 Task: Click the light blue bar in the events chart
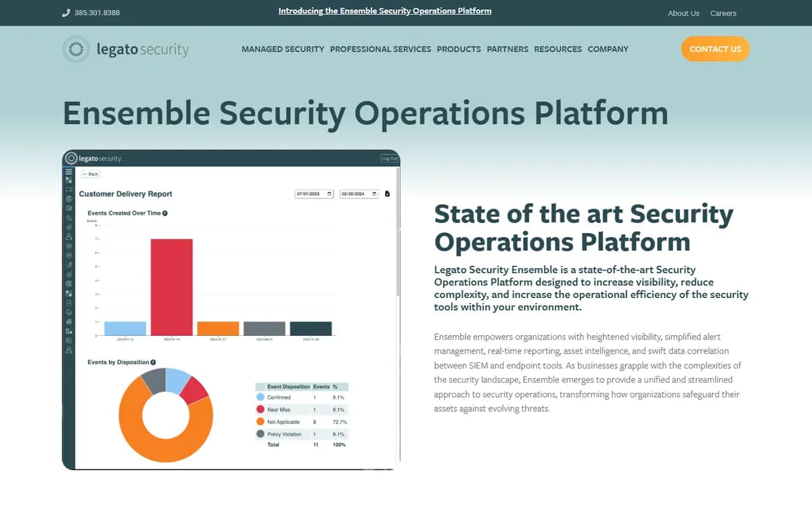125,329
